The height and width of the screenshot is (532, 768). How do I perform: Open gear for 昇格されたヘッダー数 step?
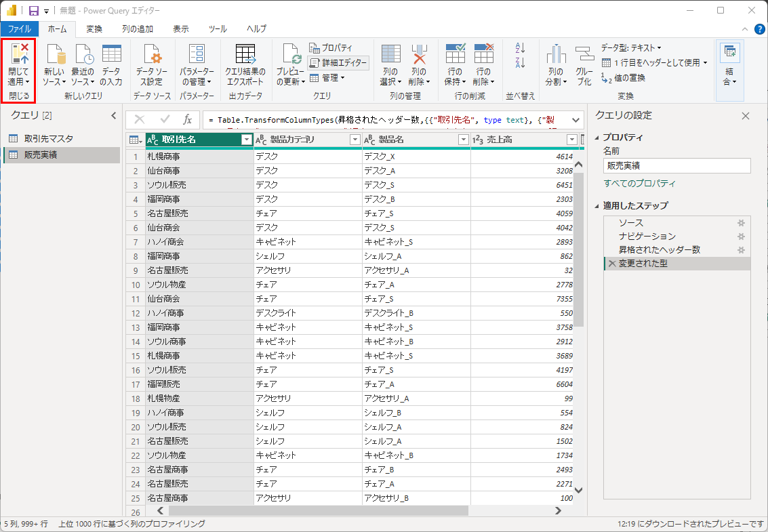coord(741,250)
